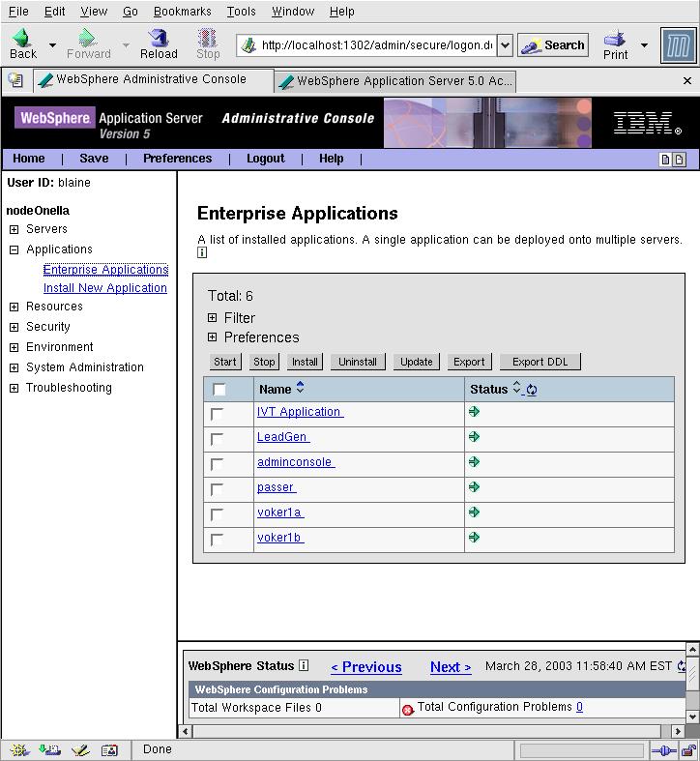Screen dimensions: 700x761
Task: Expand the Security tree node
Action: coord(15,327)
